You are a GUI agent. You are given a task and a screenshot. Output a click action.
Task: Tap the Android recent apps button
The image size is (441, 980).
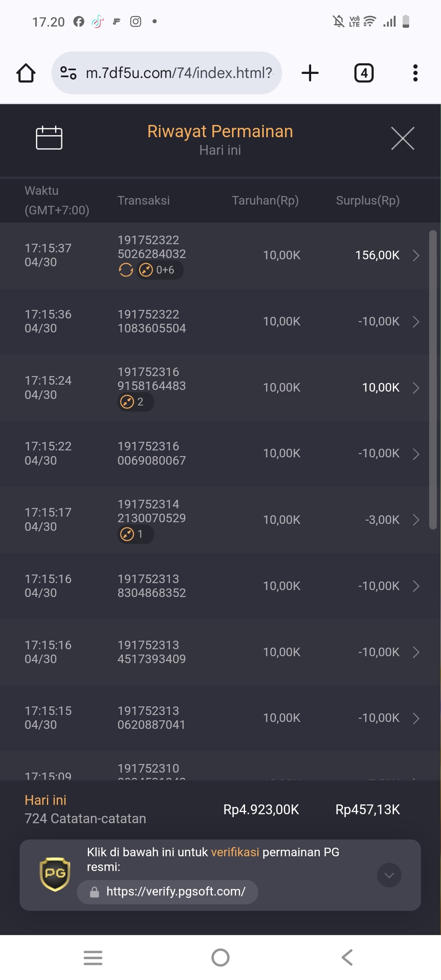[x=93, y=958]
